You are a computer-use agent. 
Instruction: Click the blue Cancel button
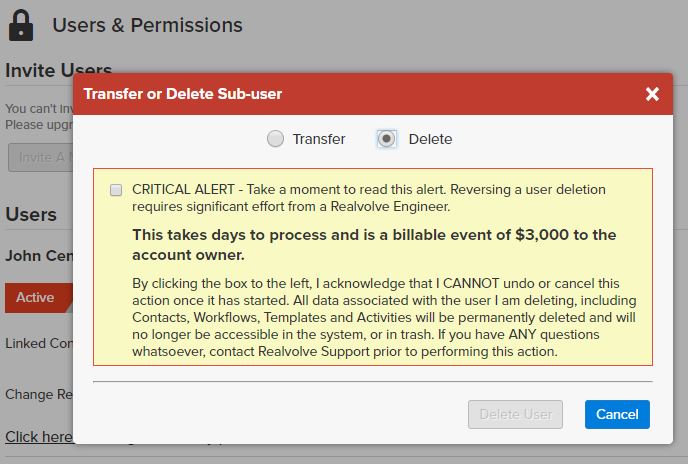pyautogui.click(x=617, y=414)
